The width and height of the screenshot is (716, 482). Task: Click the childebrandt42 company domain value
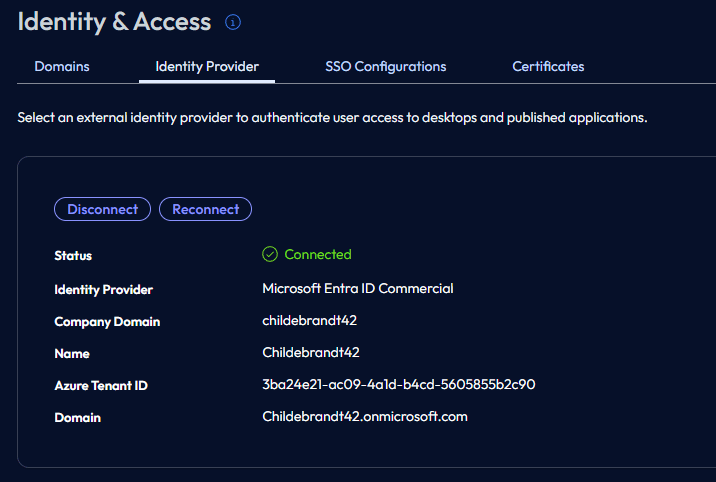(x=309, y=322)
